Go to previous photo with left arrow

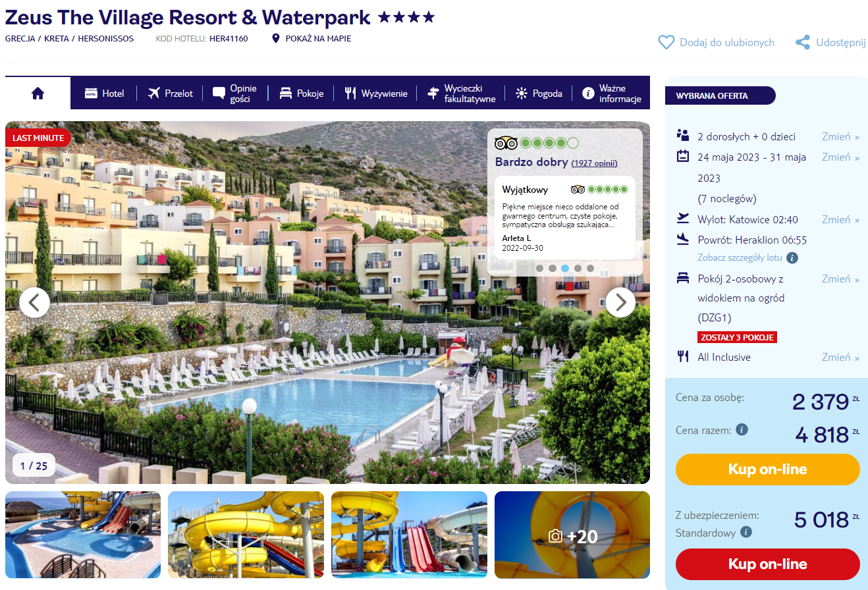pos(35,302)
